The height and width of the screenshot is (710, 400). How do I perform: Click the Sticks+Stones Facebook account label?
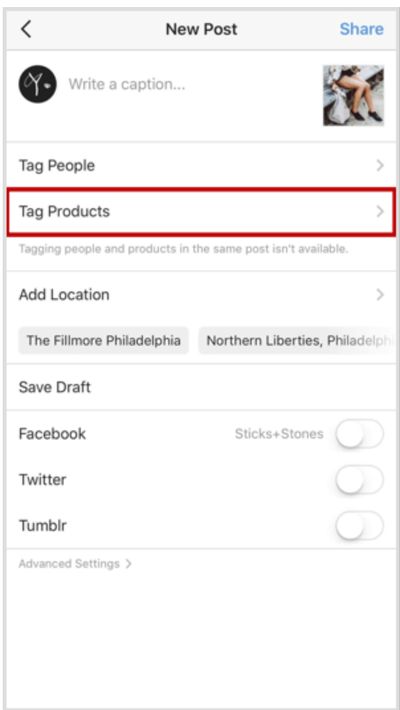[x=279, y=434]
